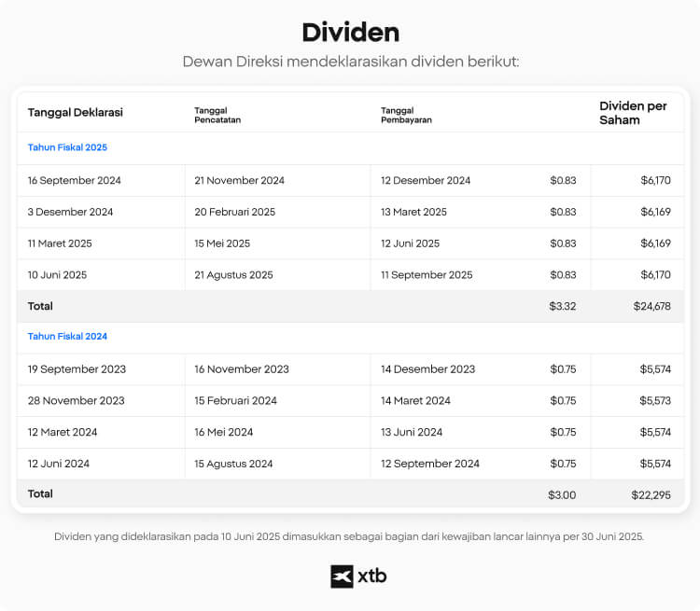Select the "Tahun Fiskal 2025" section label
Viewport: 700px width, 611px height.
click(67, 147)
